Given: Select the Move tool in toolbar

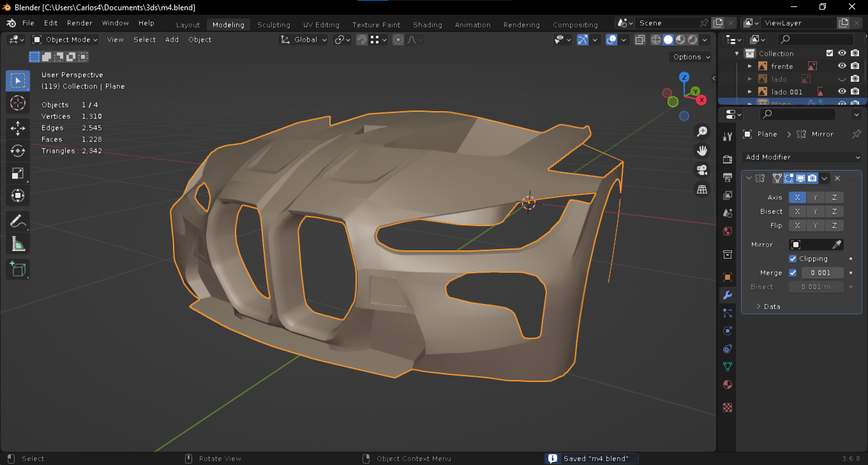Looking at the screenshot, I should [18, 128].
